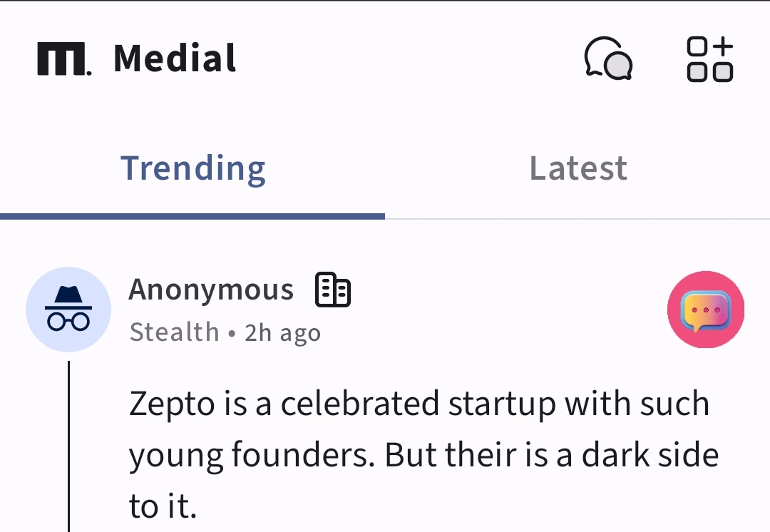Click the Stealth company label
Image resolution: width=770 pixels, height=532 pixels.
click(x=174, y=332)
